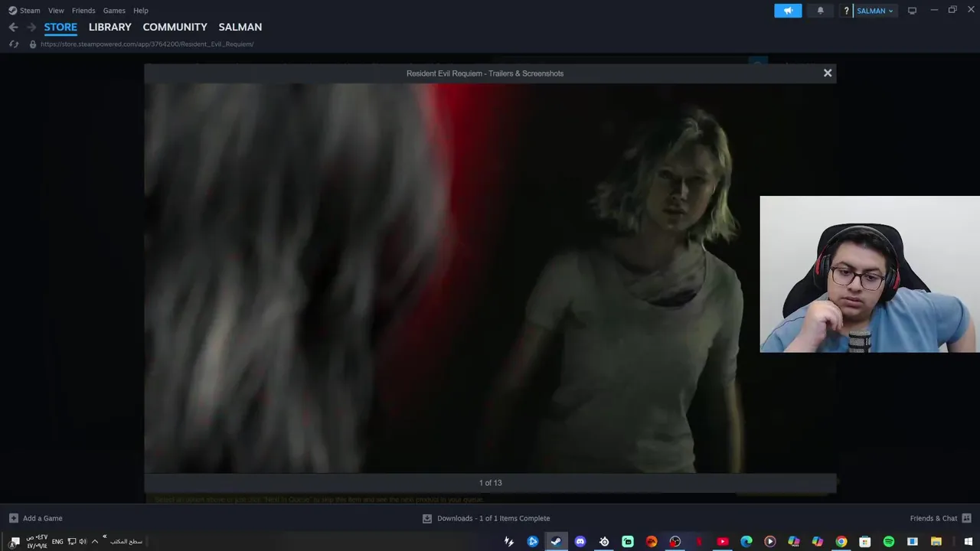This screenshot has width=980, height=551.
Task: Enter Big Picture mode via monitor icon
Action: [912, 11]
